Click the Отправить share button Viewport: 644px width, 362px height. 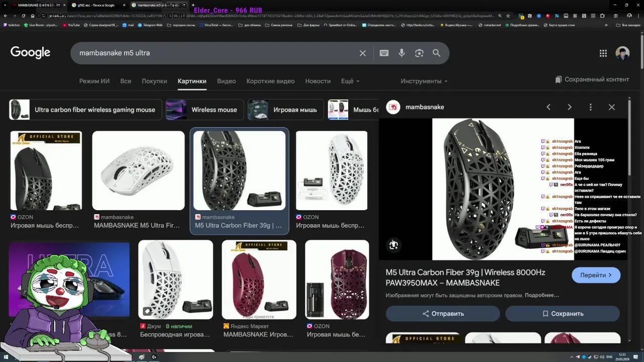pos(443,313)
